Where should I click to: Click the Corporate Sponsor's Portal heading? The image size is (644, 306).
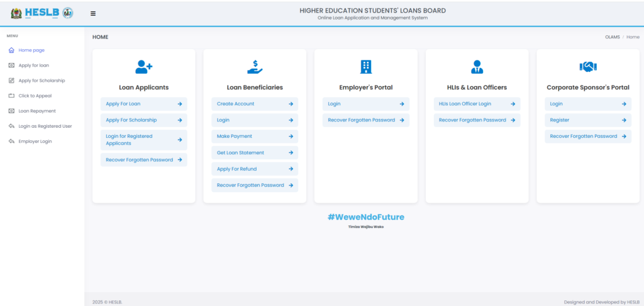click(588, 88)
